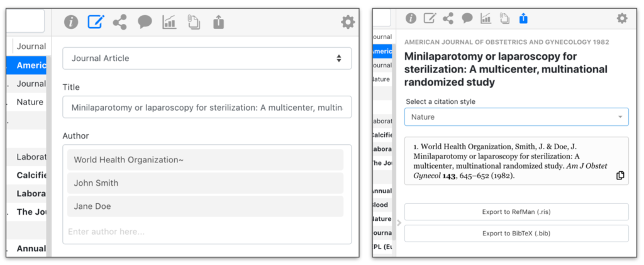644x265 pixels.
Task: Open the attached files icon in the right panel
Action: (504, 19)
